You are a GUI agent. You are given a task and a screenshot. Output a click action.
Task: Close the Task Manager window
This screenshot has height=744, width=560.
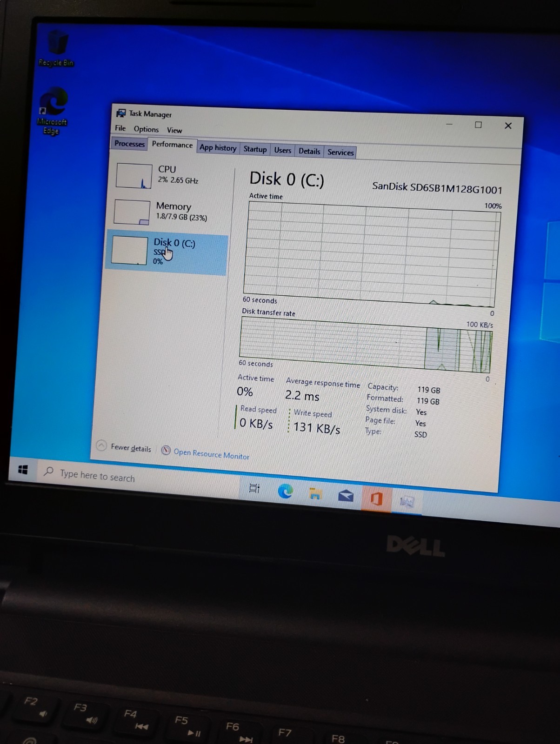point(508,126)
